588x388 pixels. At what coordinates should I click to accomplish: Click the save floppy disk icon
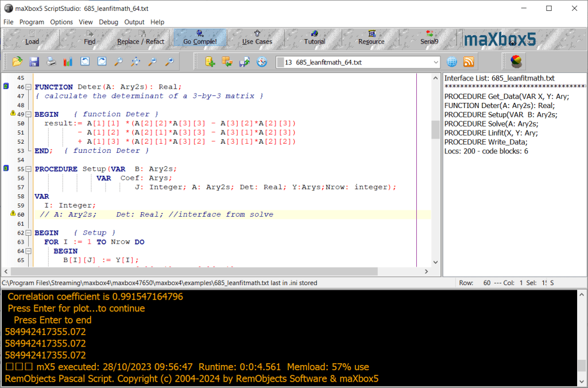34,62
